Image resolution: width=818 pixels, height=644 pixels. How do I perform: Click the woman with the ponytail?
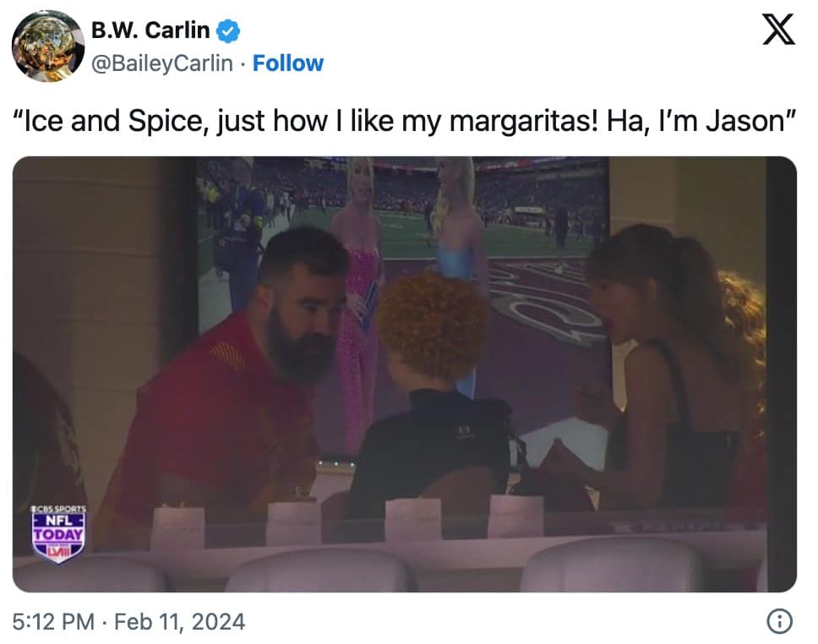[x=668, y=372]
